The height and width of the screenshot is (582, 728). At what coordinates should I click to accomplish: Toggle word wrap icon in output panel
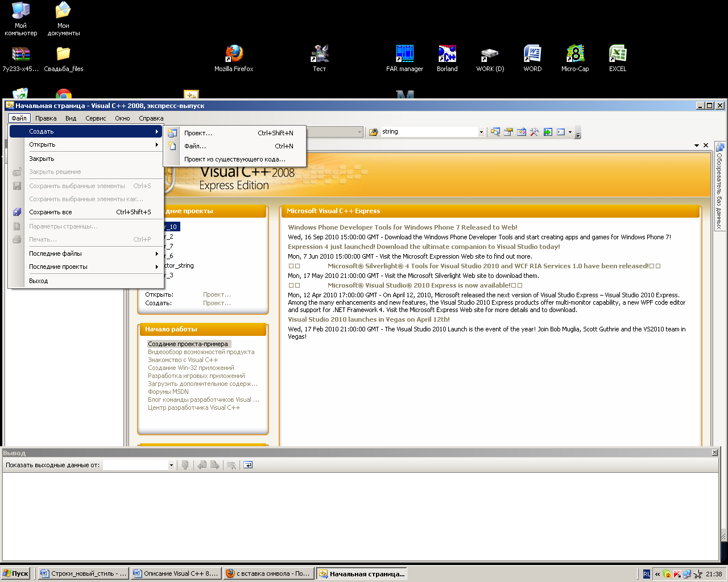[x=248, y=465]
